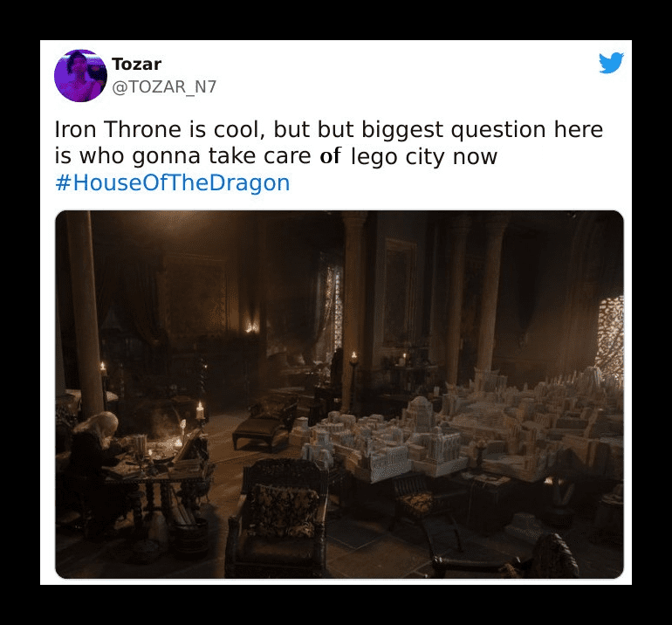Click the tweet text starting 'Iron Throne'

click(329, 143)
